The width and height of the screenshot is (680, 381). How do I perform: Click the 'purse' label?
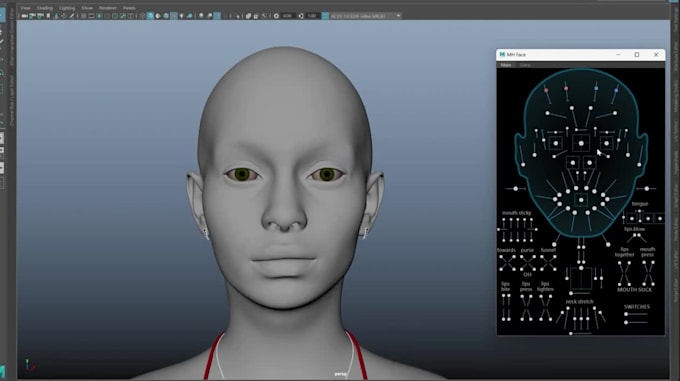(x=527, y=250)
